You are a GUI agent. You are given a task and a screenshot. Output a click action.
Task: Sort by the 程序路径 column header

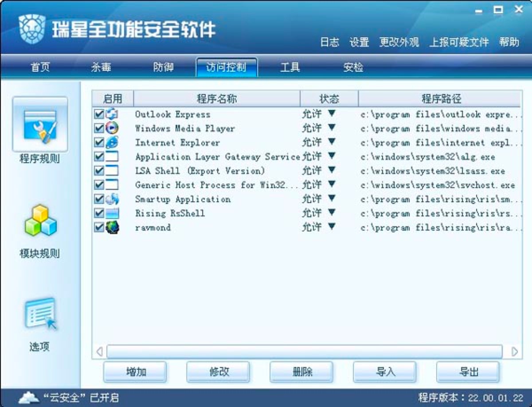[x=440, y=98]
